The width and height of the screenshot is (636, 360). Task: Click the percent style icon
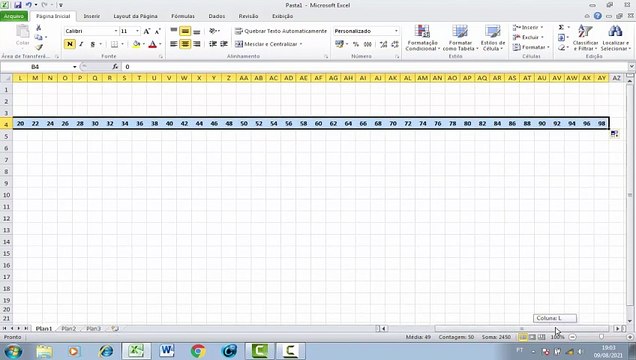[x=356, y=44]
